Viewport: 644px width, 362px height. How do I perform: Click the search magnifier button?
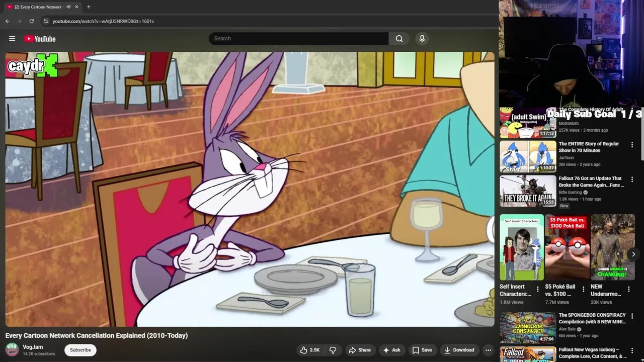(x=399, y=39)
